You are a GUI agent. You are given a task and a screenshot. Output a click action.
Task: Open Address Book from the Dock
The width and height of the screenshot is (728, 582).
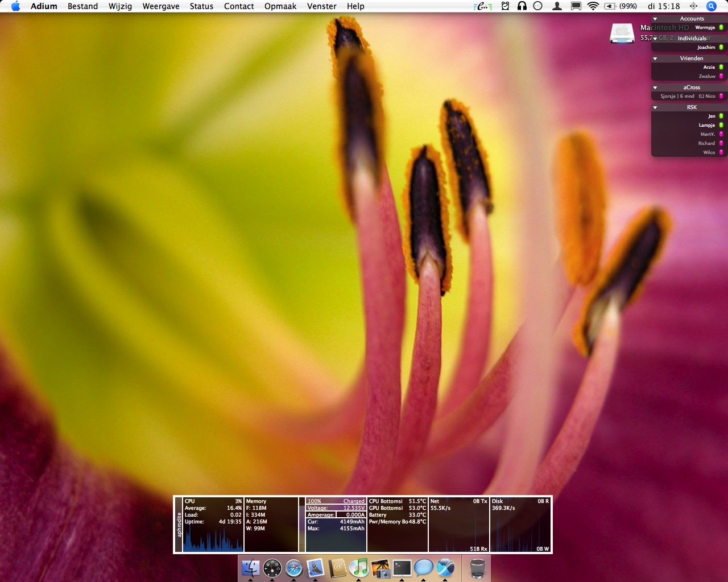pos(337,568)
